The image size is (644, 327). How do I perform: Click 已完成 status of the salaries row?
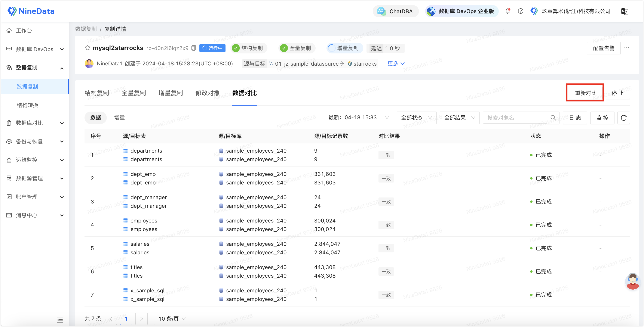coord(543,248)
